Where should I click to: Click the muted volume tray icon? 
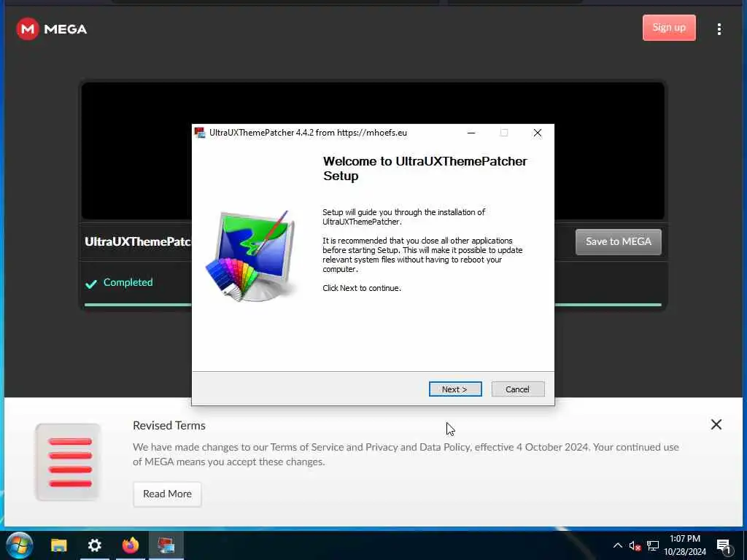[635, 545]
